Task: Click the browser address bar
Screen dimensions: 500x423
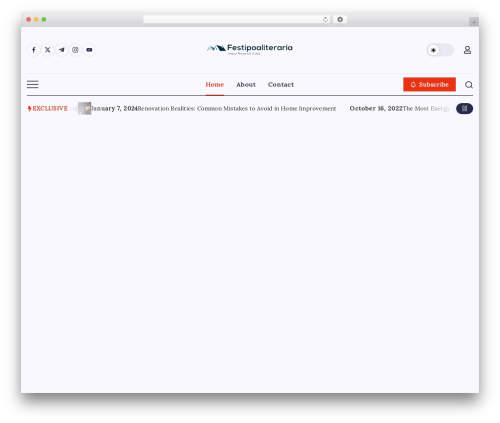Action: pos(236,19)
